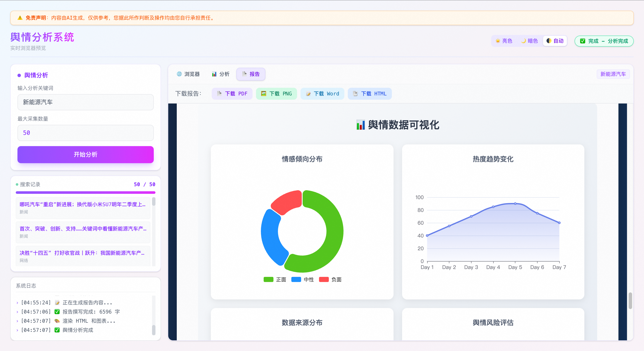Download the report as PNG
Image resolution: width=644 pixels, height=351 pixels.
[x=276, y=94]
